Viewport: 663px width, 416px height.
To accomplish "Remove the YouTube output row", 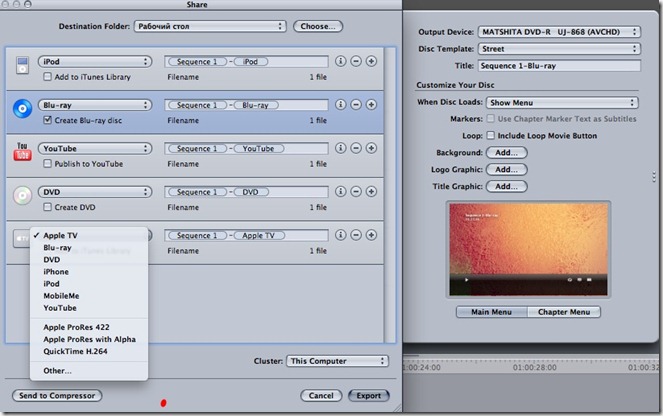I will click(356, 148).
